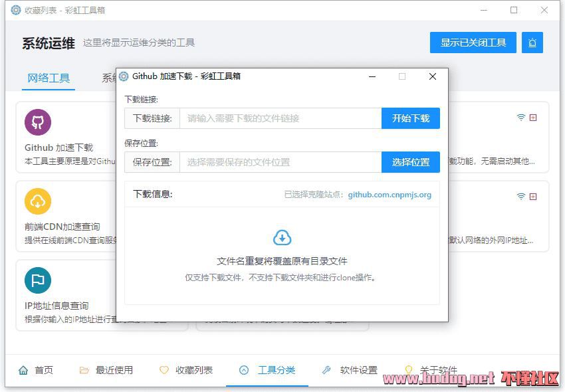Click 文件名重复将覆盖原有目录文件 notice text
This screenshot has height=392, width=565.
click(282, 261)
